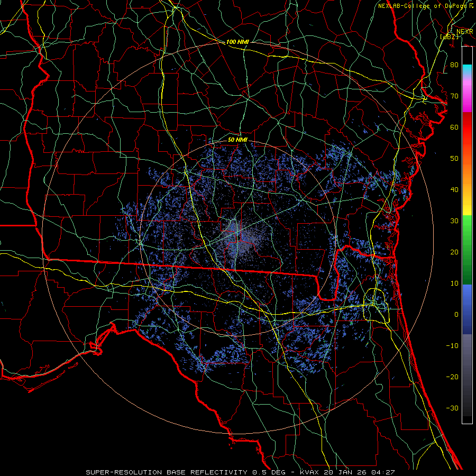The image size is (476, 476).
Task: Click the dBZ unit label
Action: [x=449, y=37]
